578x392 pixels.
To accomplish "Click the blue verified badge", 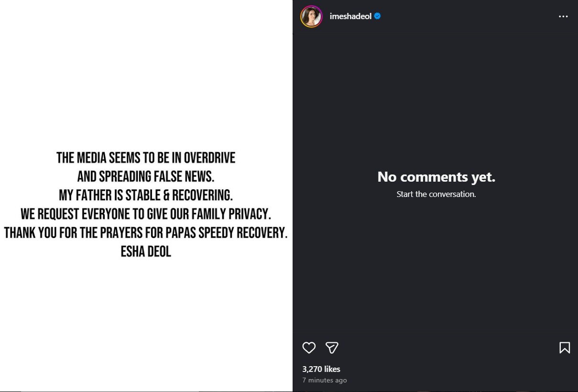I will click(378, 16).
